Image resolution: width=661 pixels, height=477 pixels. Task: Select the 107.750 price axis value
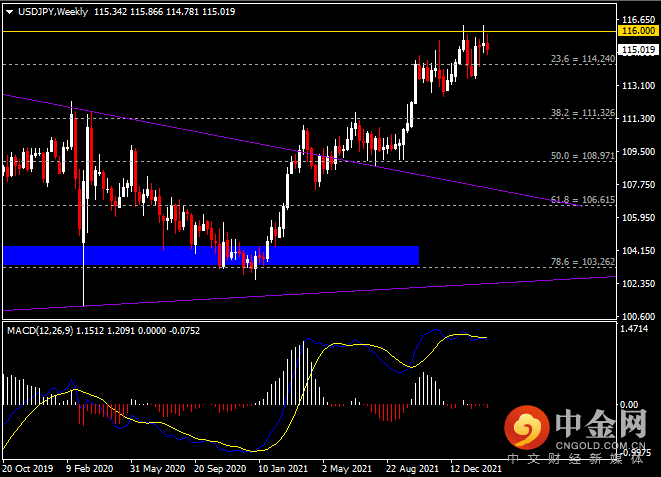pos(639,185)
